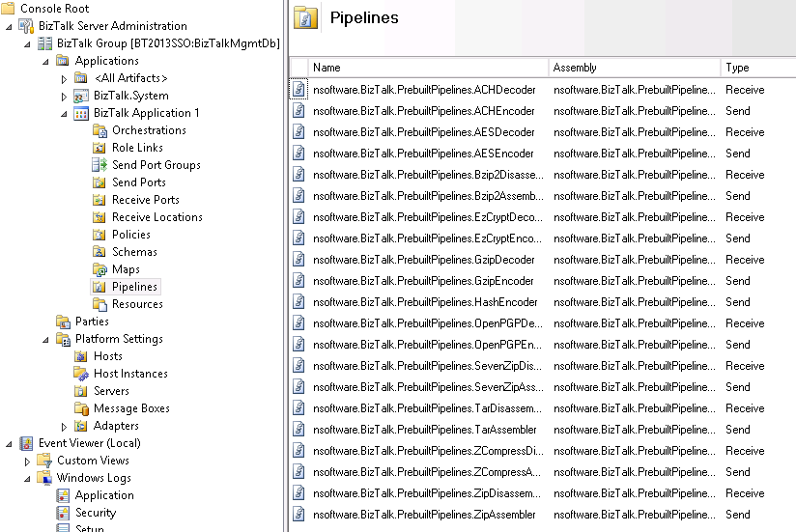Click the Policies folder icon
Viewport: 796px width, 532px height.
(x=99, y=235)
